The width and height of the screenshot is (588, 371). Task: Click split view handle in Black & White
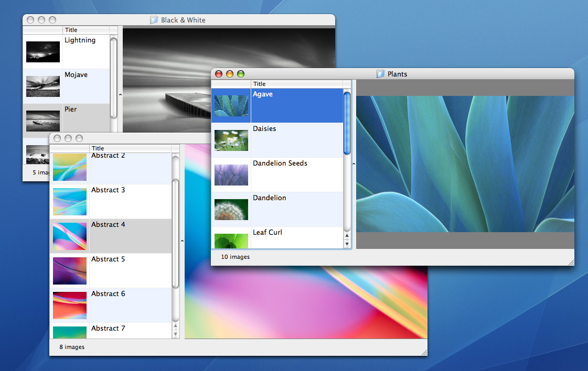pyautogui.click(x=120, y=95)
